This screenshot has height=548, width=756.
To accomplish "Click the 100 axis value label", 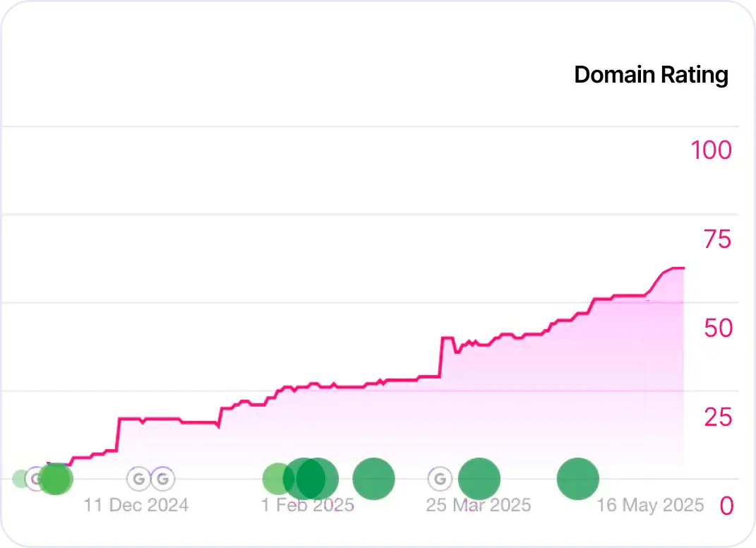I will click(711, 150).
